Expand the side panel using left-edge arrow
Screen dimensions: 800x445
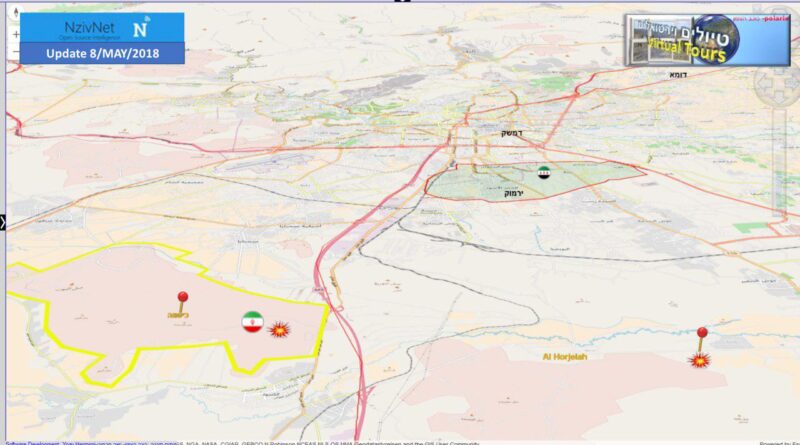[x=4, y=222]
